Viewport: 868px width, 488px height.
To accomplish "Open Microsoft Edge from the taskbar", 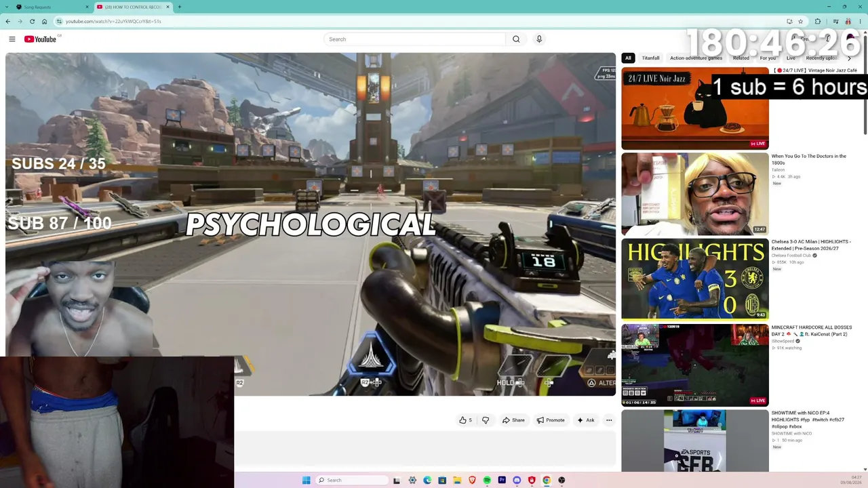I will 427,480.
